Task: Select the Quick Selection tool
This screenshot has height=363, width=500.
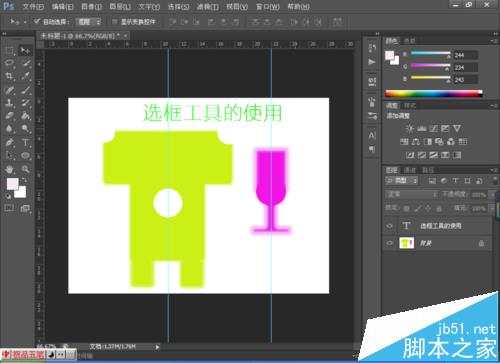Action: 26,63
